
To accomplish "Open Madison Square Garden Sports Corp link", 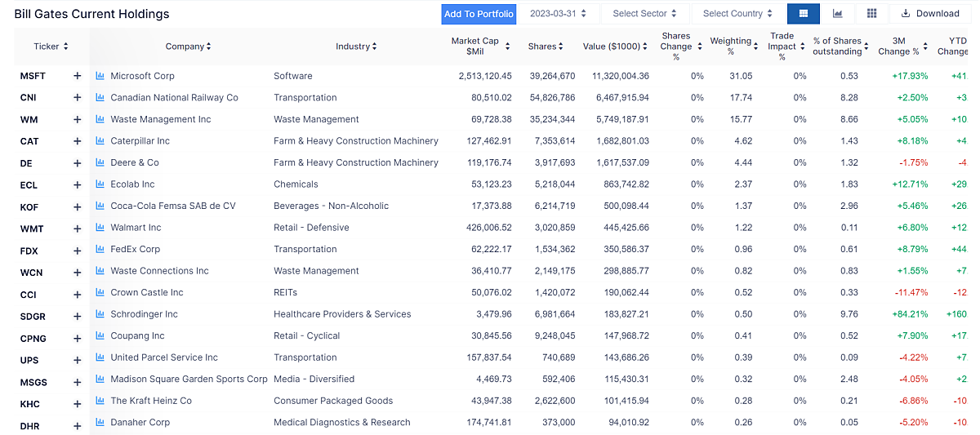I will click(x=189, y=379).
